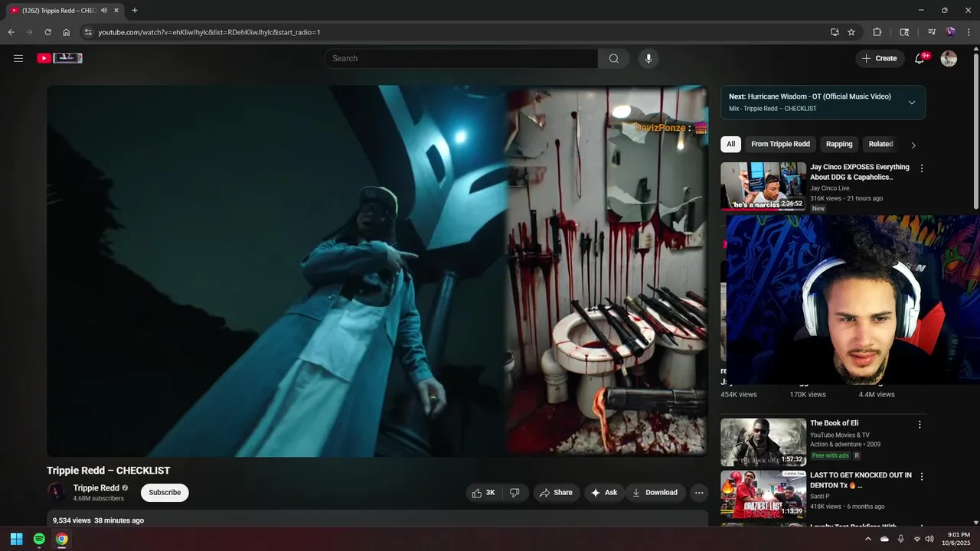The image size is (980, 551).
Task: Open Trippie Redd channel name link
Action: [96, 488]
